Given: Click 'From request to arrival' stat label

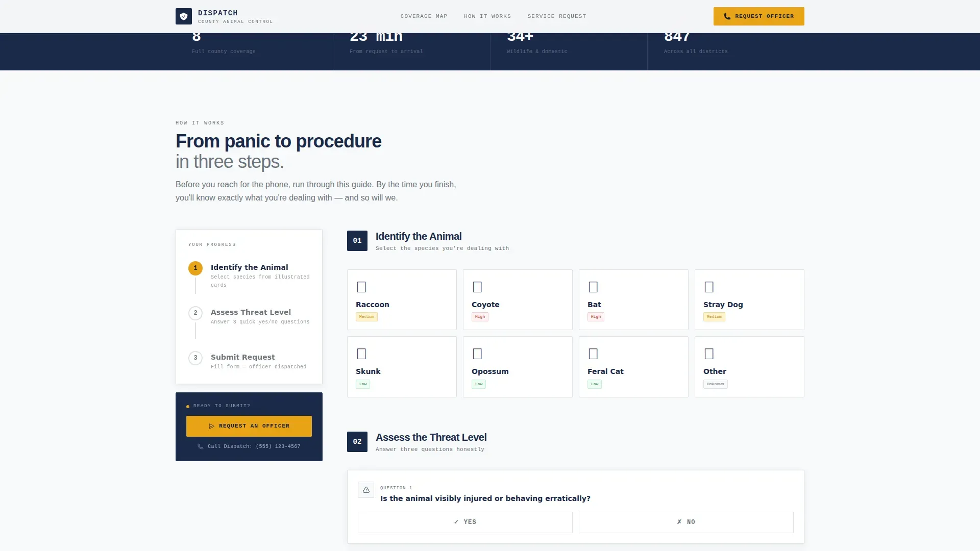Looking at the screenshot, I should click(x=386, y=52).
